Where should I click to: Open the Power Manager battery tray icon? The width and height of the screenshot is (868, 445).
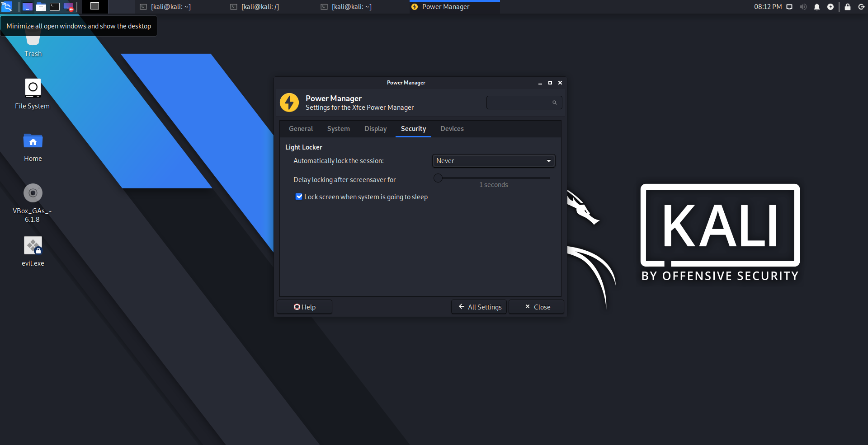point(830,7)
